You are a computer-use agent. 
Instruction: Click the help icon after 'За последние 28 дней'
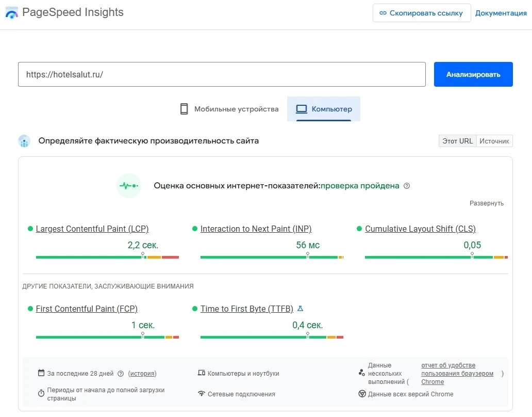[121, 374]
